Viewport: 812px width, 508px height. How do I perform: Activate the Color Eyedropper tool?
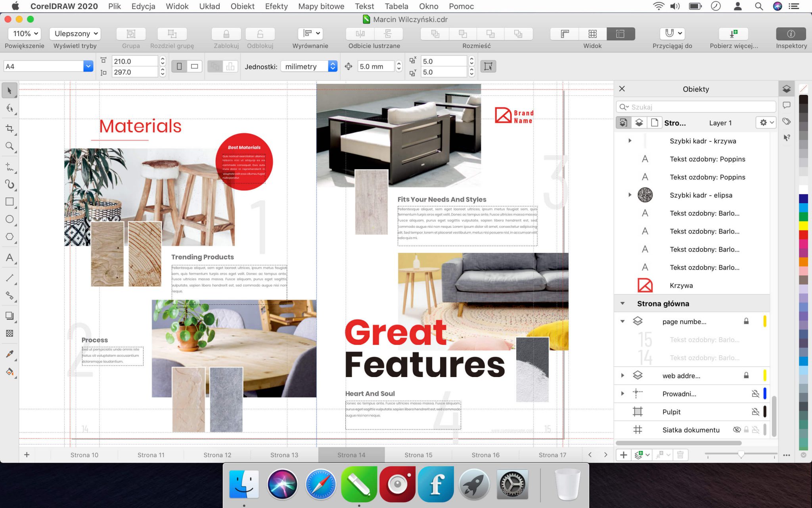click(x=10, y=353)
